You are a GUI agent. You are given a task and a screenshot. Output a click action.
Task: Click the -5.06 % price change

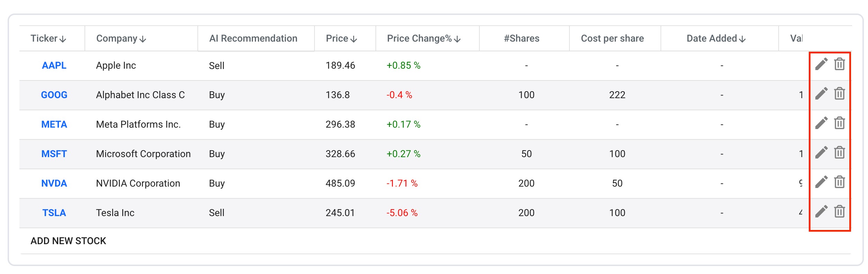point(402,213)
